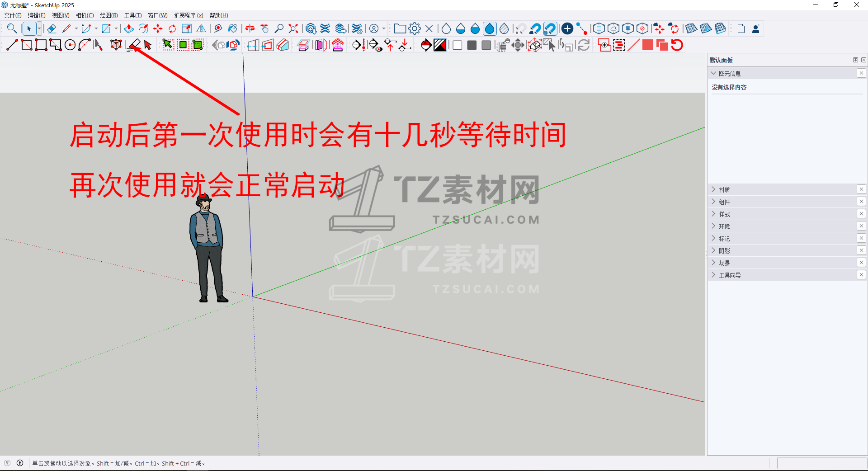
Task: Click the red wireframe cube icon
Action: coord(116,45)
